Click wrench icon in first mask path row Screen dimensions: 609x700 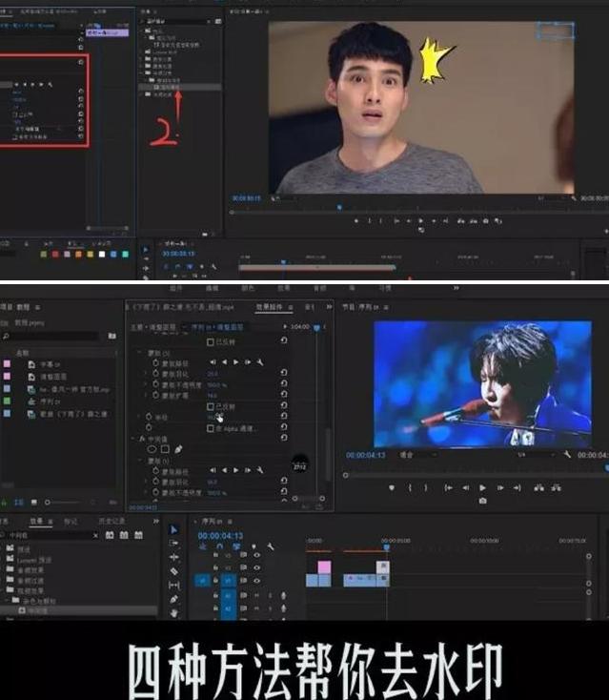[260, 362]
